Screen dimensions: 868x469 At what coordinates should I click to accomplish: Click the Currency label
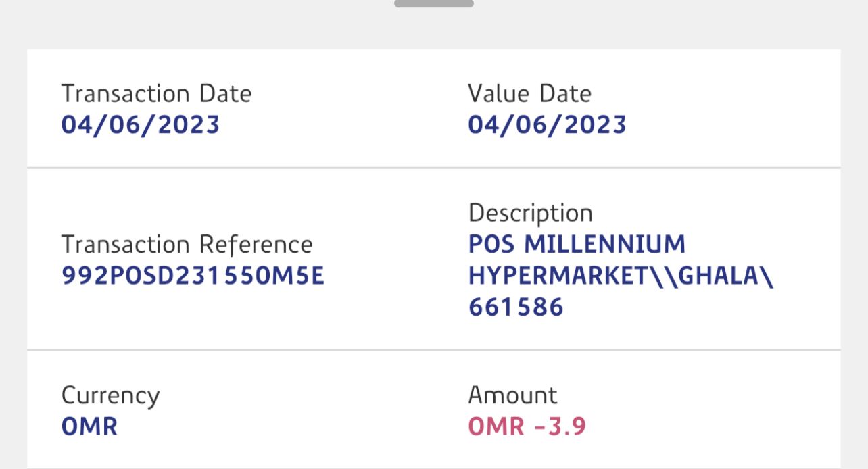(x=110, y=395)
